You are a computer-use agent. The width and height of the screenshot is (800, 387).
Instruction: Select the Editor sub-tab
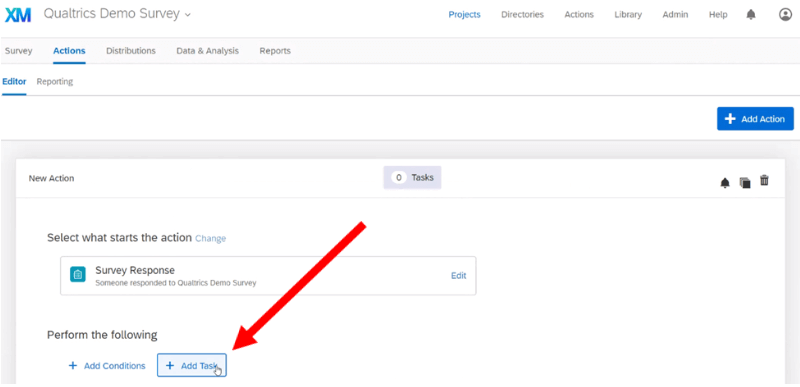[x=14, y=82]
